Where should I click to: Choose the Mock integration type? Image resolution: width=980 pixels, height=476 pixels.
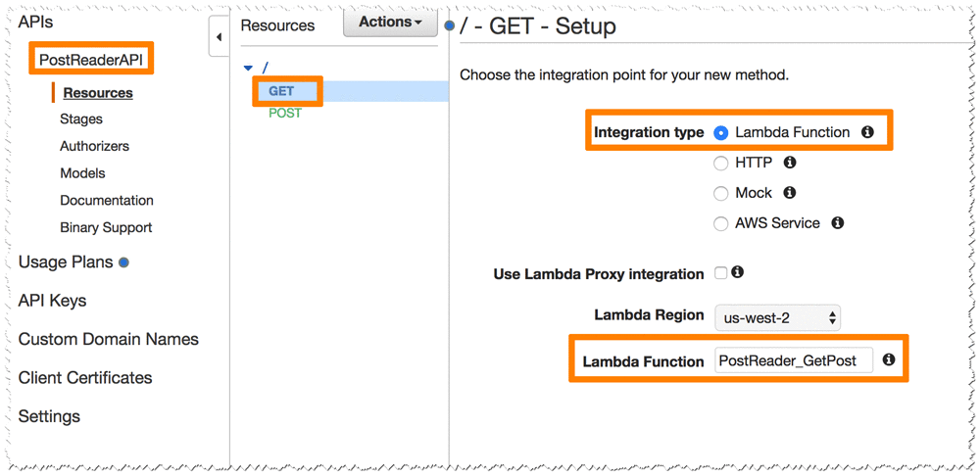coord(721,193)
